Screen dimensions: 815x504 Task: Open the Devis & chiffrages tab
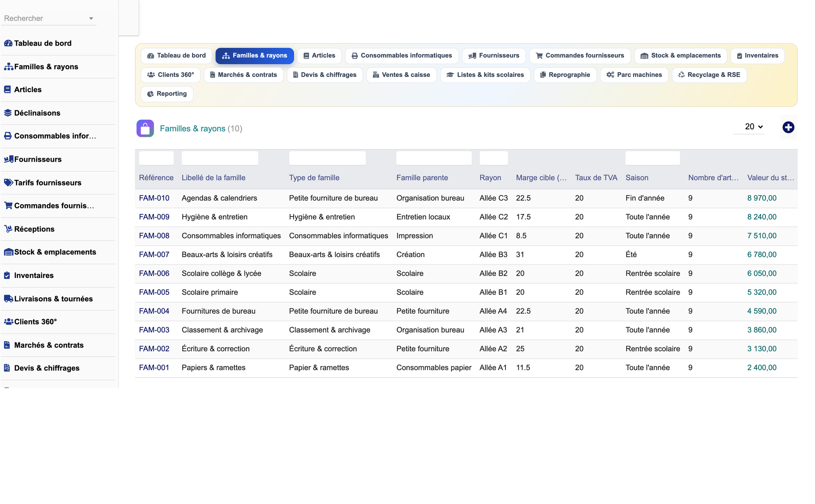tap(325, 75)
